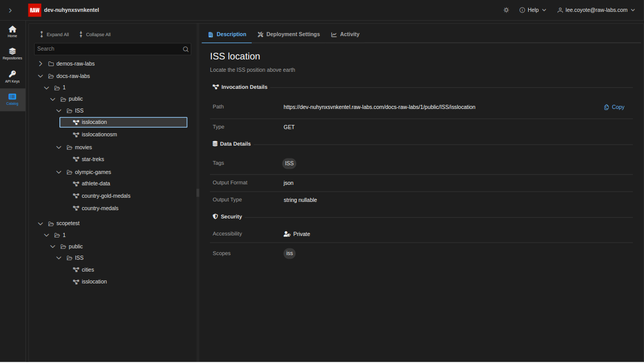This screenshot has width=644, height=363.
Task: Collapse folder 1 under scopetest
Action: pos(47,235)
